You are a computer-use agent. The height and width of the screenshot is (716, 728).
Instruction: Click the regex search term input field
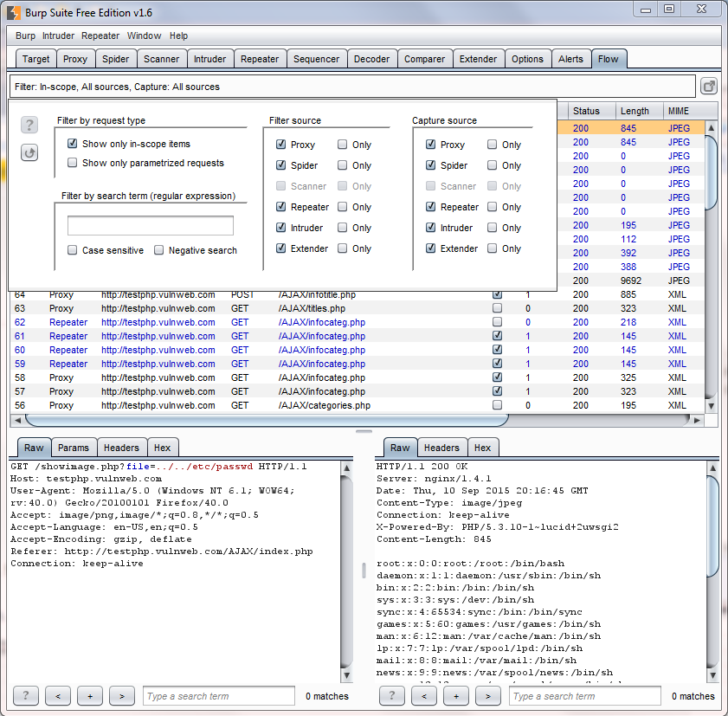151,226
